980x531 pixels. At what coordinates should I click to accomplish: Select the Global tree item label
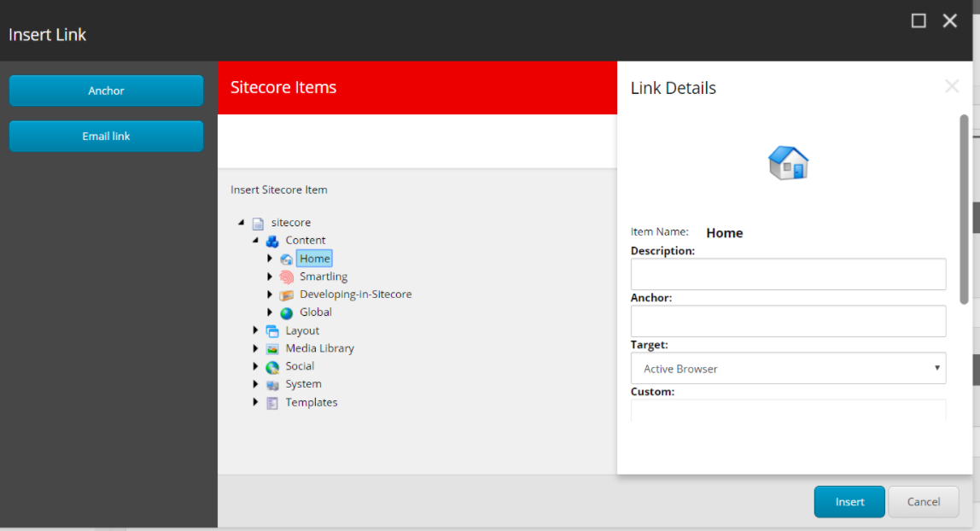pos(316,312)
